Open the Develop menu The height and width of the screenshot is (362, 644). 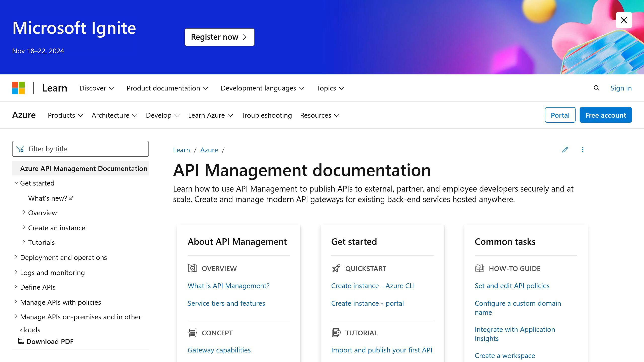point(163,115)
